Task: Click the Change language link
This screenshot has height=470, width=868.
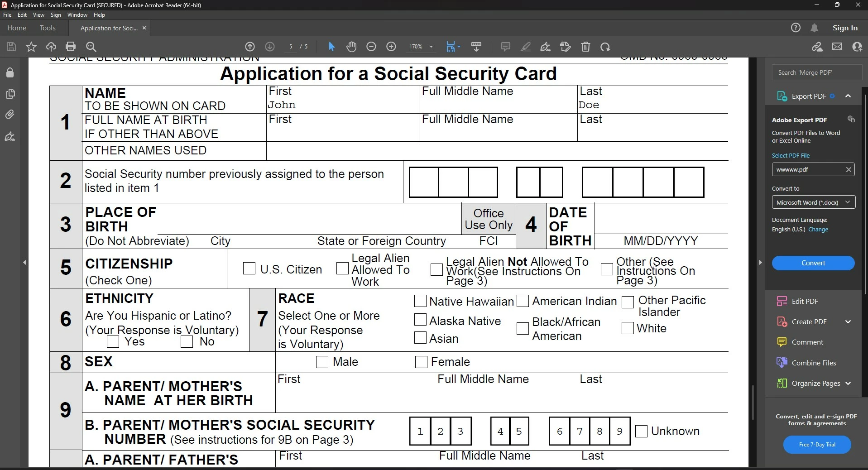Action: (818, 230)
